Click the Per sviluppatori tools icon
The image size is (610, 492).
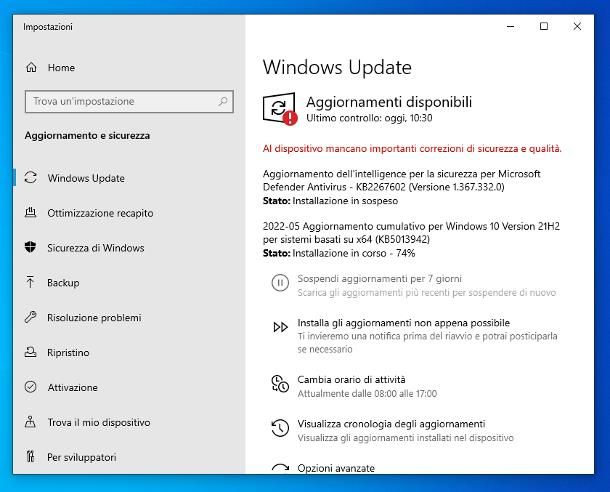[30, 457]
